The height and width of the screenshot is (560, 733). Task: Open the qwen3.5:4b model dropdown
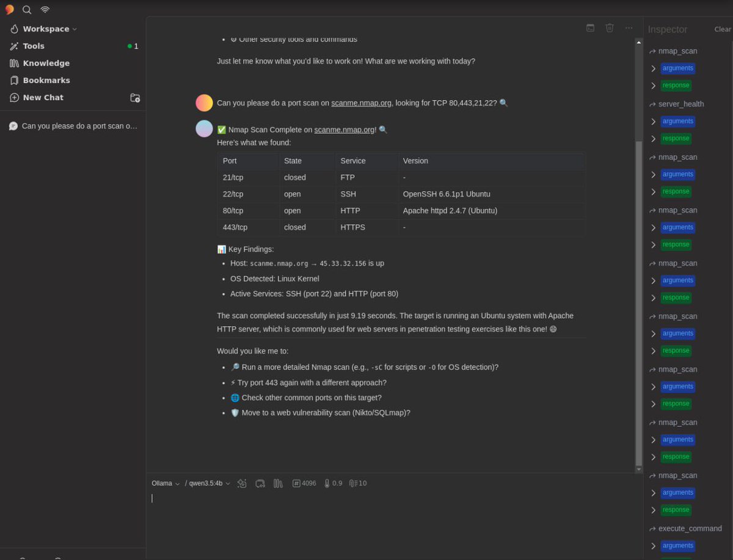coord(210,483)
